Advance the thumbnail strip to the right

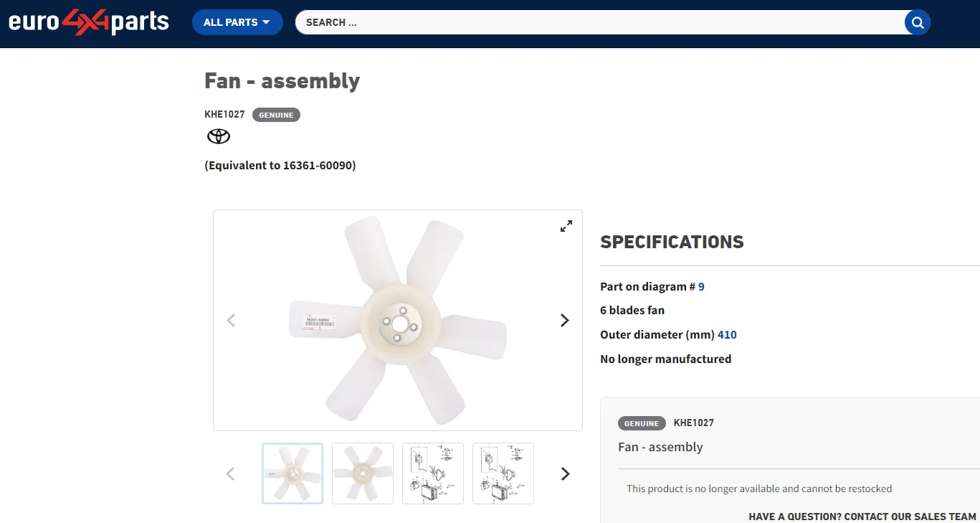tap(566, 473)
